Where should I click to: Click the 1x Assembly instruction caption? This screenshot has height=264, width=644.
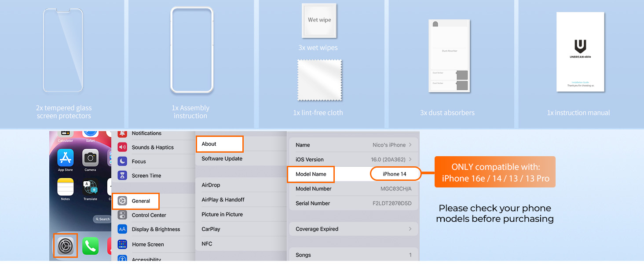(x=190, y=112)
